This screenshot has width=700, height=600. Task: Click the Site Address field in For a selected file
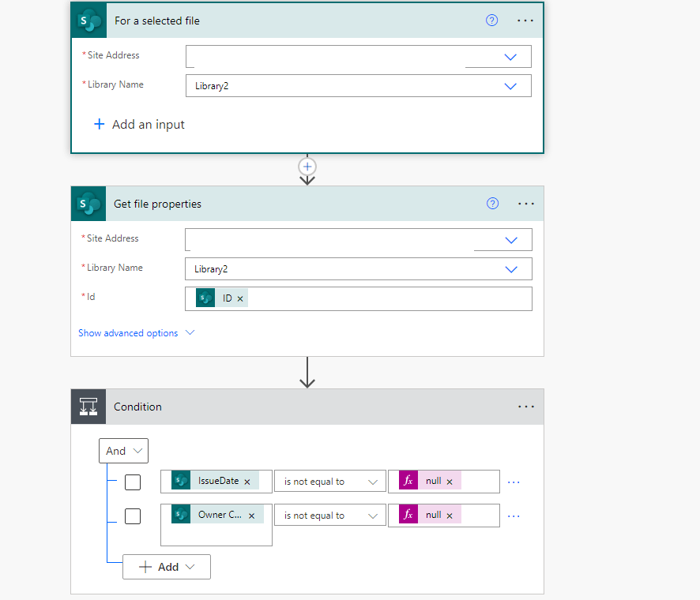pyautogui.click(x=359, y=57)
